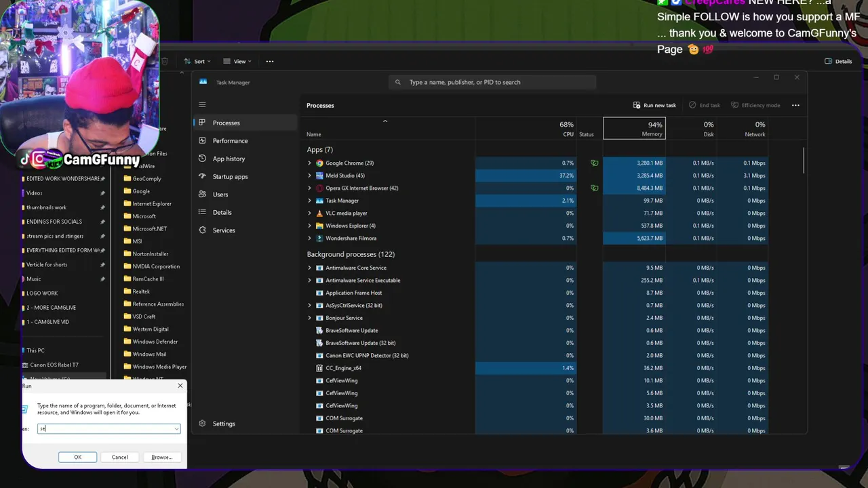Expand the VLC media player process row
The image size is (868, 488).
coord(309,213)
